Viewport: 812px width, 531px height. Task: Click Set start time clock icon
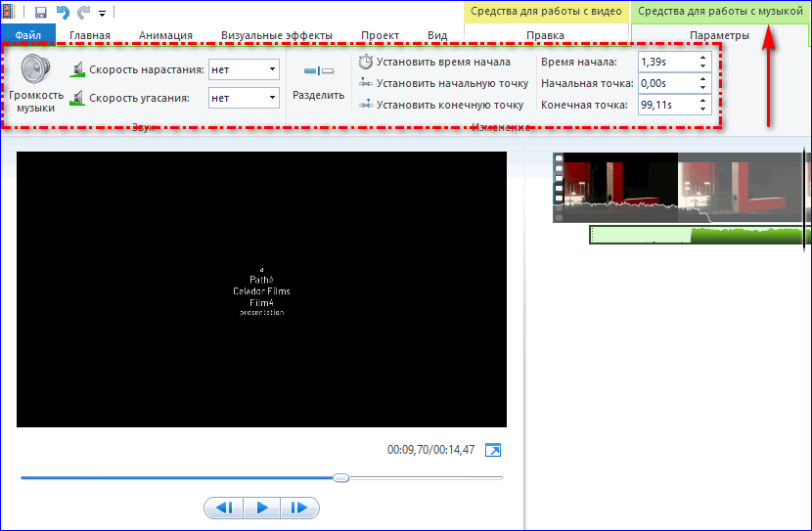[x=366, y=62]
